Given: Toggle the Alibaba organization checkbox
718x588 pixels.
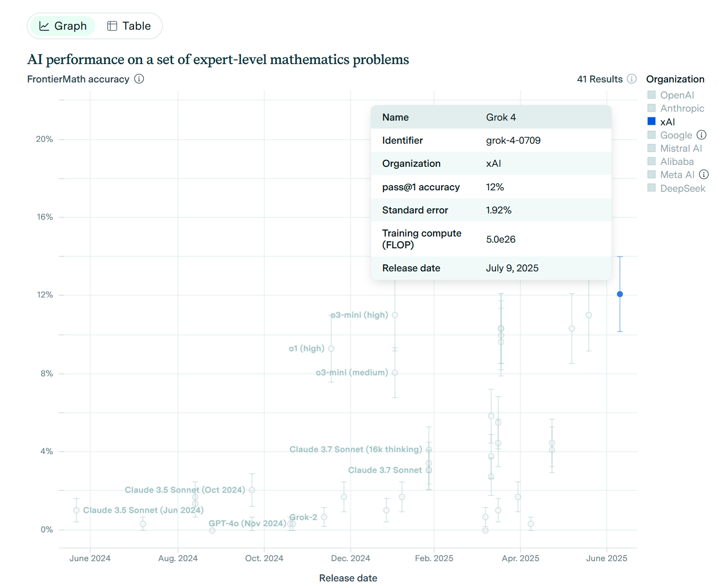Looking at the screenshot, I should (x=652, y=161).
